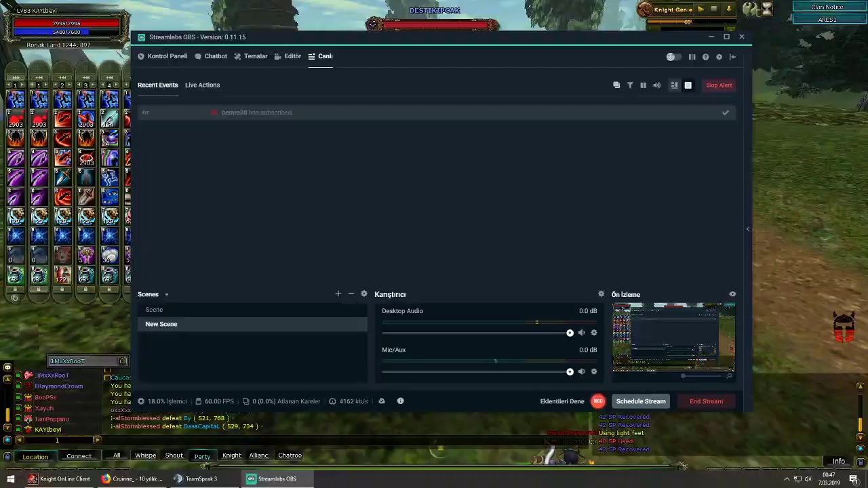Open the recent events filter funnel
868x488 pixels.
(x=630, y=85)
